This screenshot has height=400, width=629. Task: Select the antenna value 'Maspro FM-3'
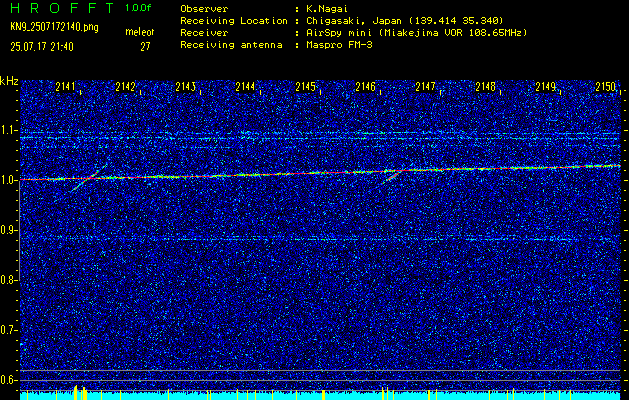click(339, 45)
